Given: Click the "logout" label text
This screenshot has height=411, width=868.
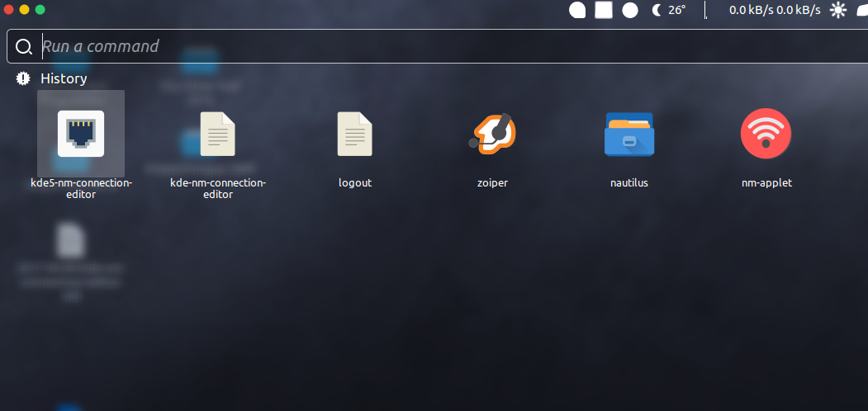Looking at the screenshot, I should tap(355, 182).
